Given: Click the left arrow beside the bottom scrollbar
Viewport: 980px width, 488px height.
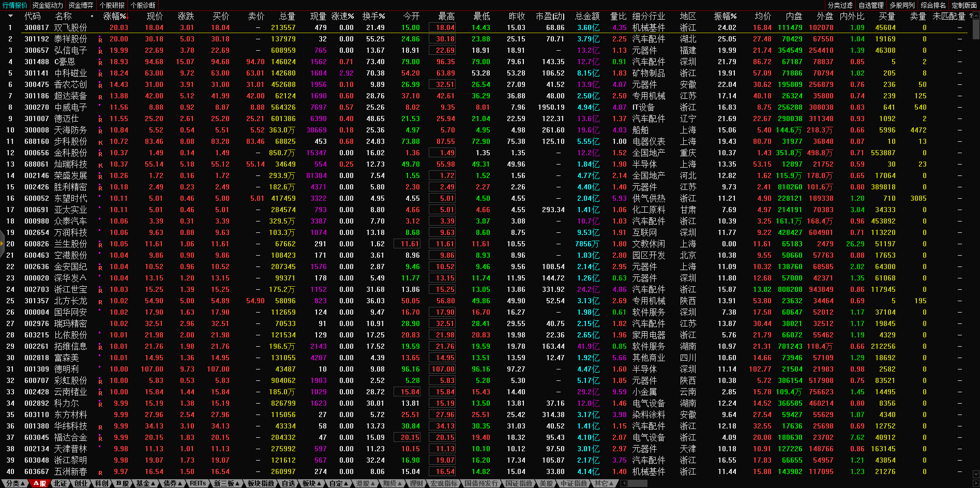Looking at the screenshot, I should tap(624, 483).
